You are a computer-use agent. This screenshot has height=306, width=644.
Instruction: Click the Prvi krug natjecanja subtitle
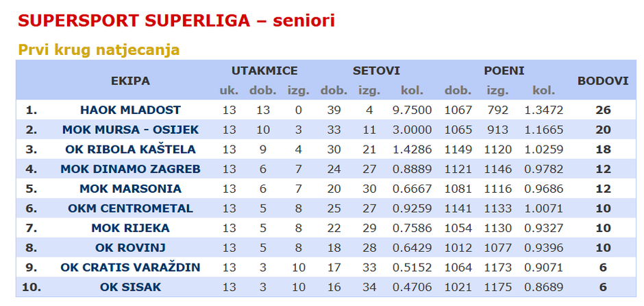point(99,49)
